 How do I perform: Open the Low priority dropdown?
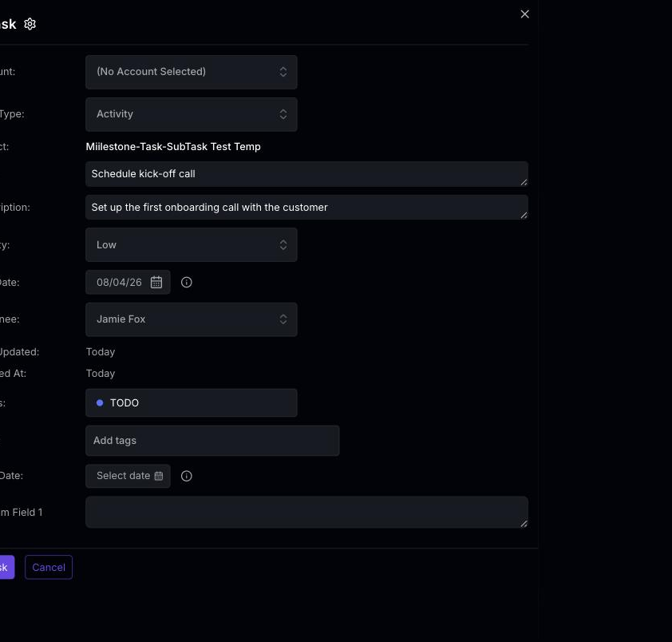pyautogui.click(x=191, y=245)
